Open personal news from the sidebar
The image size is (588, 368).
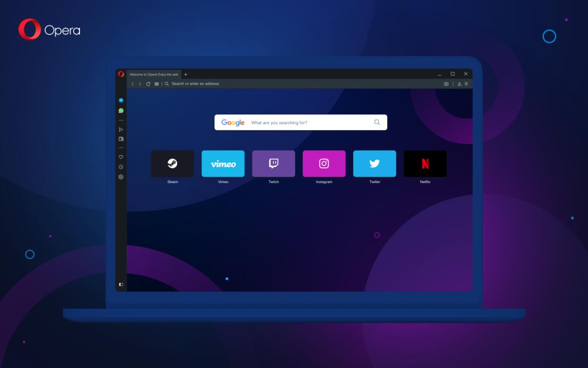pos(121,138)
